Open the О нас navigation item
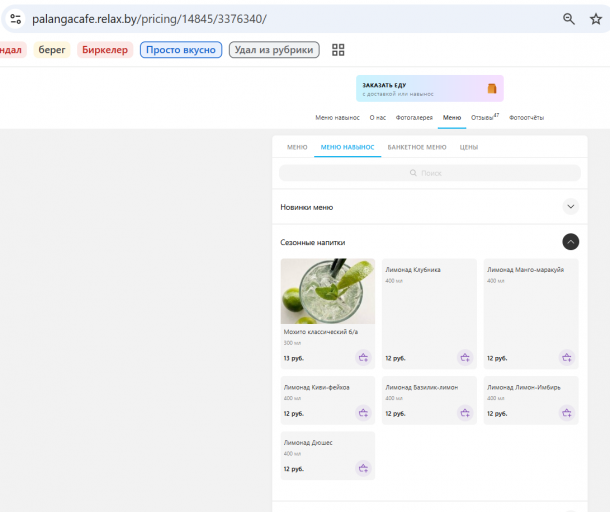Viewport: 610px width, 512px height. pyautogui.click(x=377, y=117)
